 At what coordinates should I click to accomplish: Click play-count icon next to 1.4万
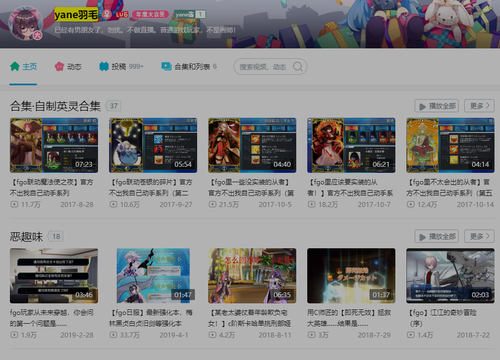(x=410, y=335)
